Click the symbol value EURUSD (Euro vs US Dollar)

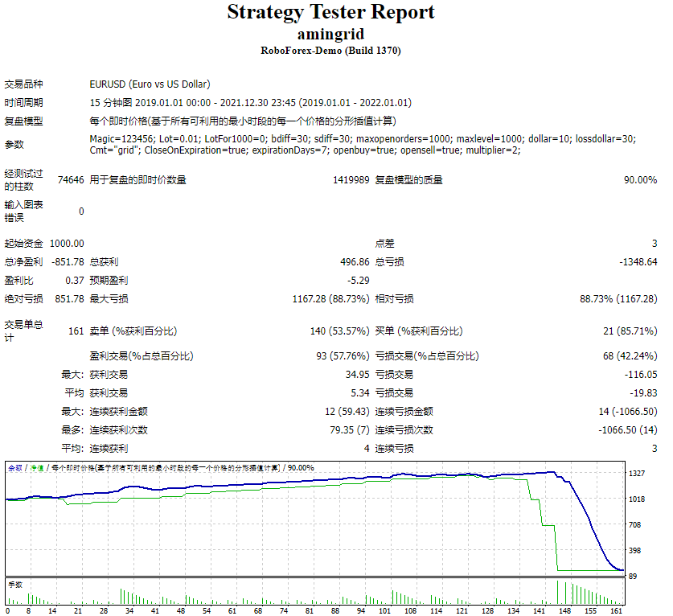(x=150, y=84)
